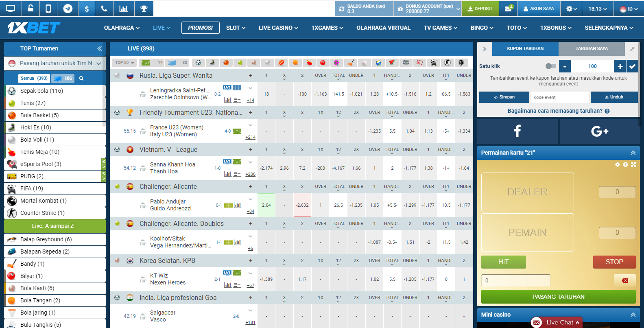This screenshot has height=328, width=644.
Task: Confirm one-click bet amount checkmark
Action: (632, 66)
